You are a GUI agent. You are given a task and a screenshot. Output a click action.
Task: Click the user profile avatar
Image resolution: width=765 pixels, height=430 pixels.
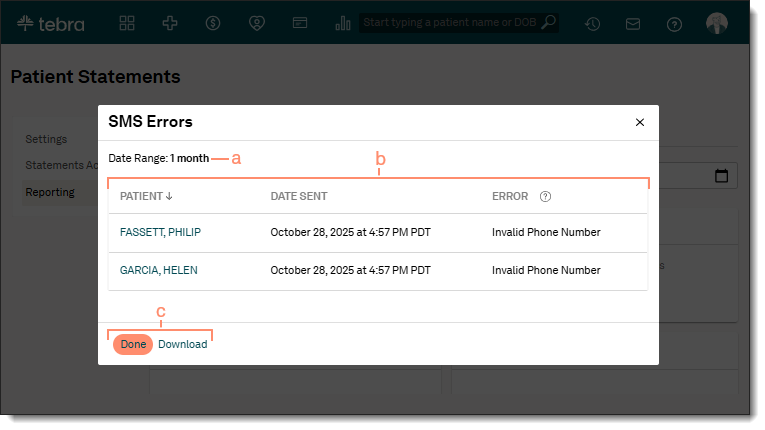(717, 23)
